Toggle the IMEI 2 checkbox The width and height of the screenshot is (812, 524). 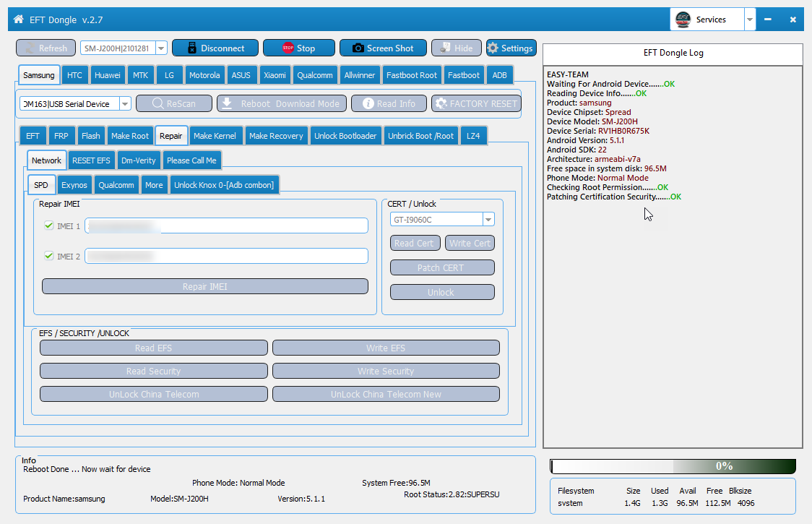(48, 256)
